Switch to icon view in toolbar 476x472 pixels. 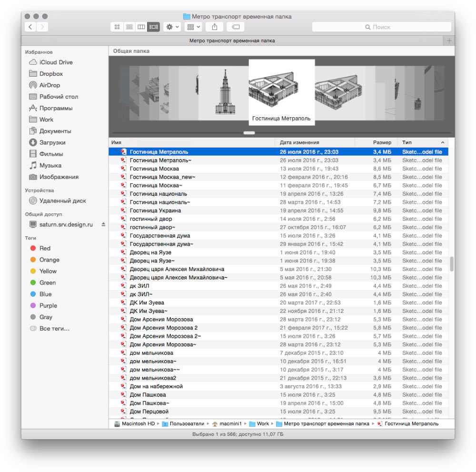(117, 27)
